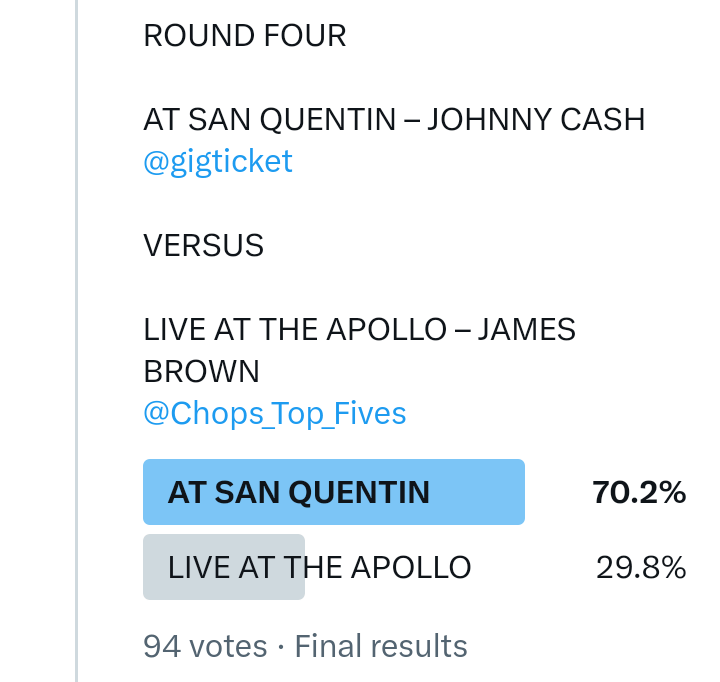Click the vertical thread line on the left
Image resolution: width=720 pixels, height=682 pixels.
76,340
